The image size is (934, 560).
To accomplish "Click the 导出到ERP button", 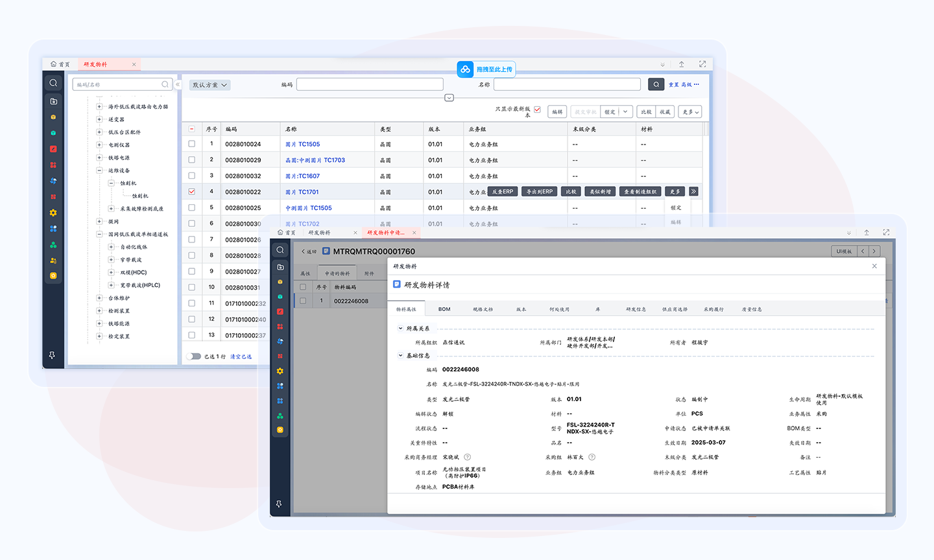I will (539, 192).
